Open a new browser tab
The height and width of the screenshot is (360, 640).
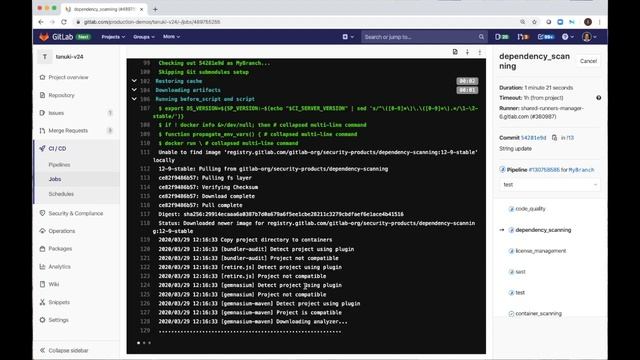155,9
